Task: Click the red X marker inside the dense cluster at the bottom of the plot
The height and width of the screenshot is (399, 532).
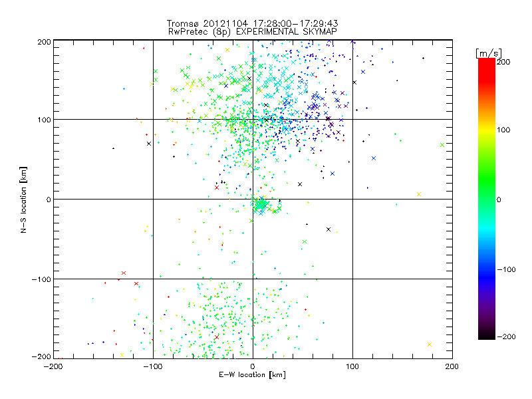Action: coord(217,337)
